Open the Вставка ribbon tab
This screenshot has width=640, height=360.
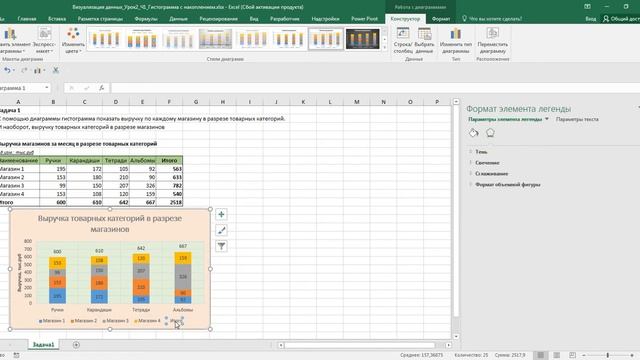[57, 19]
